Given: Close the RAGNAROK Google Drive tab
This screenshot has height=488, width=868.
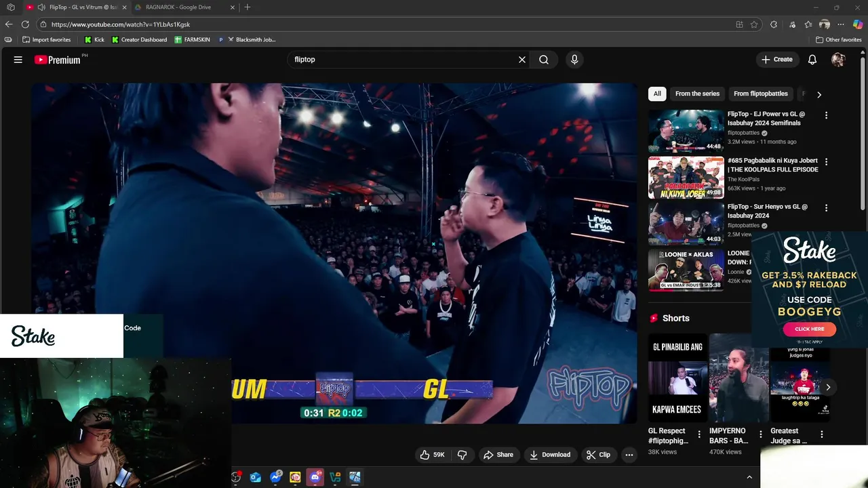Looking at the screenshot, I should point(233,7).
